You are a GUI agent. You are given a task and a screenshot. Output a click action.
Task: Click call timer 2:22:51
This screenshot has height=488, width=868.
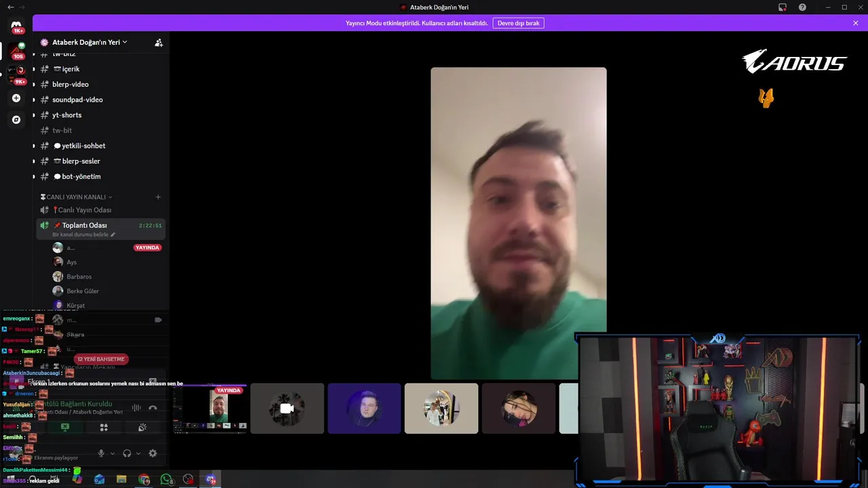(x=150, y=226)
